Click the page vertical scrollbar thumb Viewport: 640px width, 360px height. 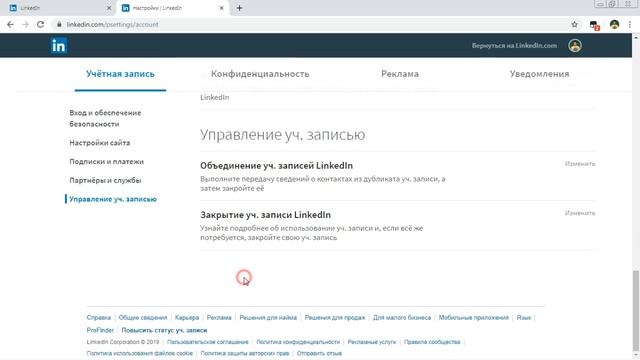636,312
